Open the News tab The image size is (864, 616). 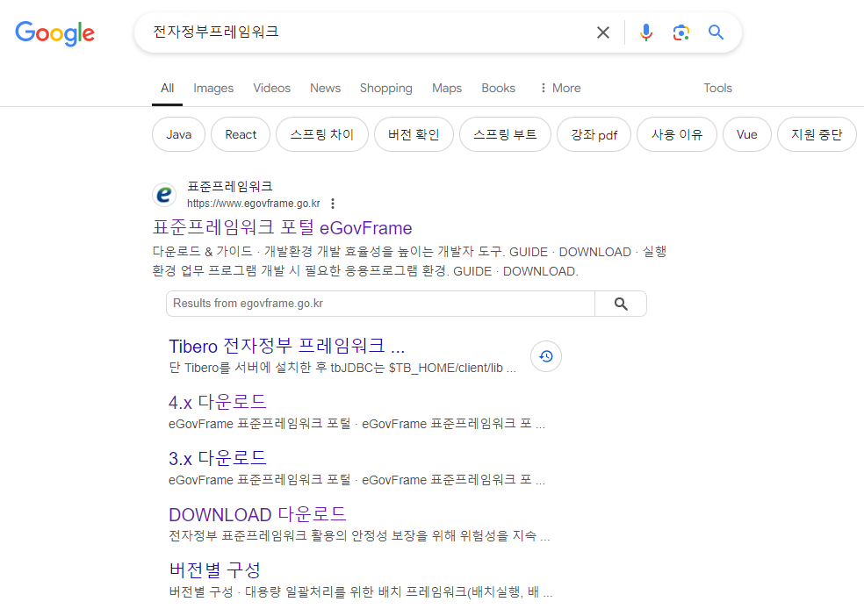tap(325, 88)
